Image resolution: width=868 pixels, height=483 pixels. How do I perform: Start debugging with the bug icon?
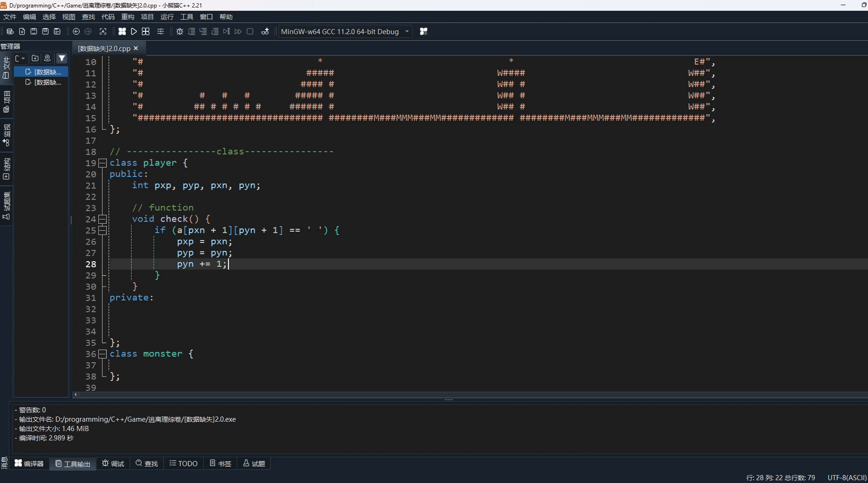(179, 31)
